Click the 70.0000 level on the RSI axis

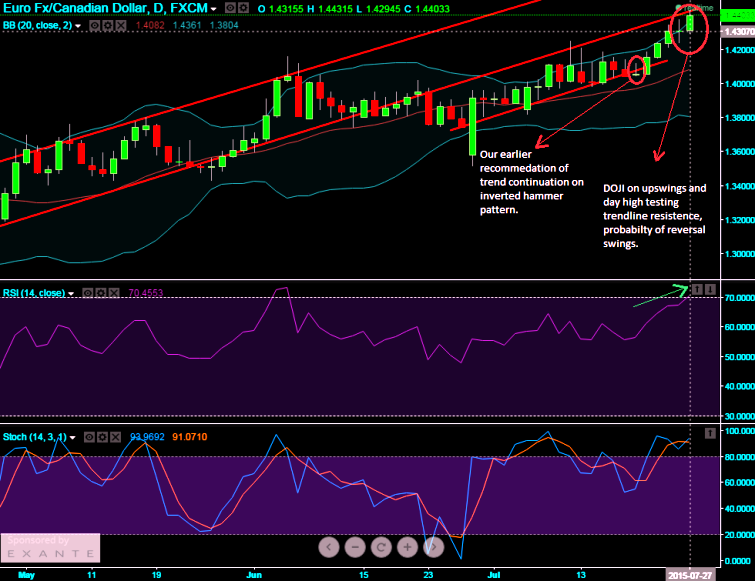pos(740,298)
